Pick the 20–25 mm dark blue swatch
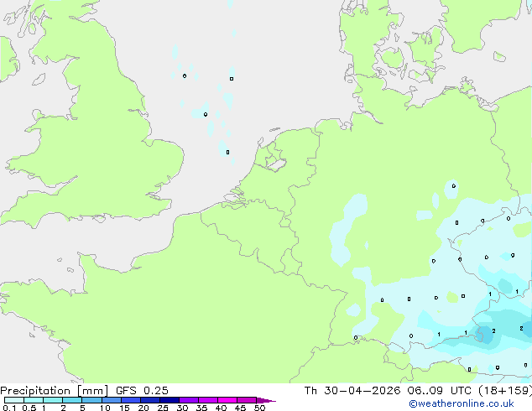Viewport: 532px width, 411px height. point(149,400)
